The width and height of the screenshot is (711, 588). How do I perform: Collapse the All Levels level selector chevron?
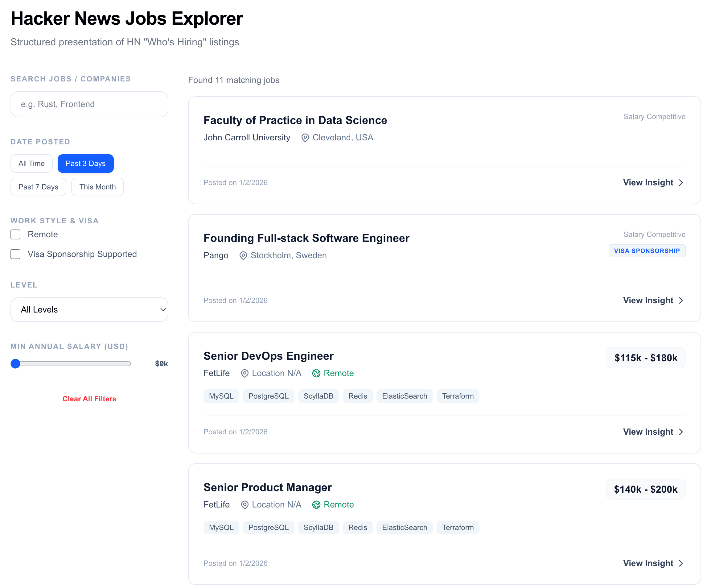[x=162, y=309]
